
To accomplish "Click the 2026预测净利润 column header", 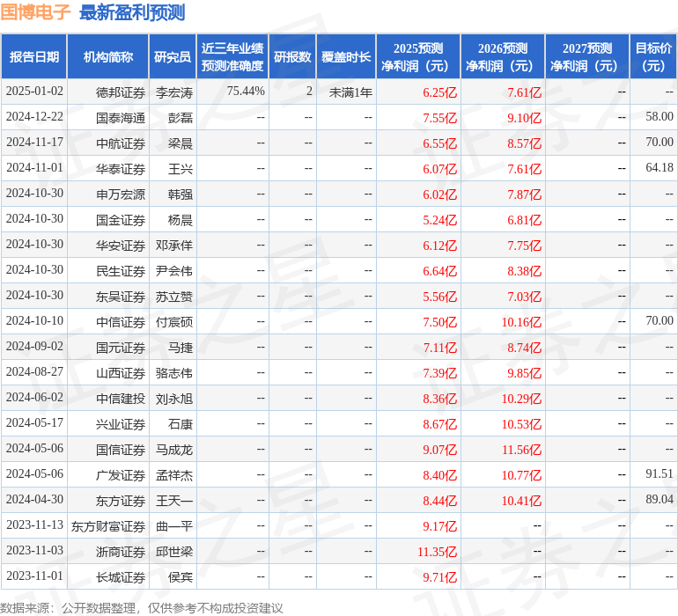I will (x=502, y=57).
